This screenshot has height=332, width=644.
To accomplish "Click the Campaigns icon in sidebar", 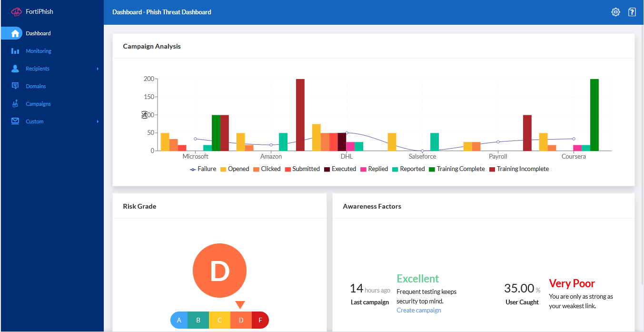I will point(15,103).
